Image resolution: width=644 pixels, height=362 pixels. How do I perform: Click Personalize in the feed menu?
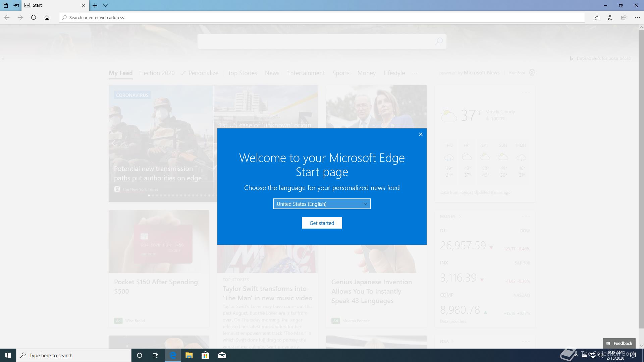coord(200,73)
